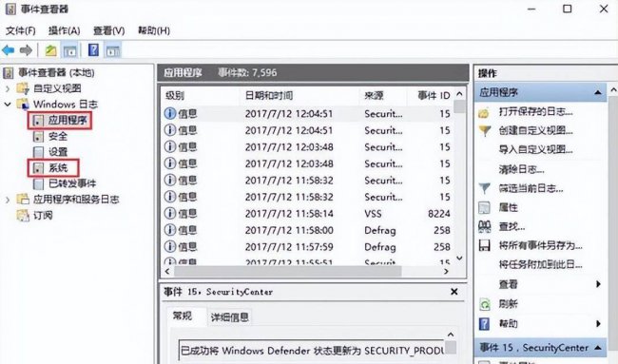618x364 pixels.
Task: Click 将任务附加到此日志 action link
Action: coord(541,264)
